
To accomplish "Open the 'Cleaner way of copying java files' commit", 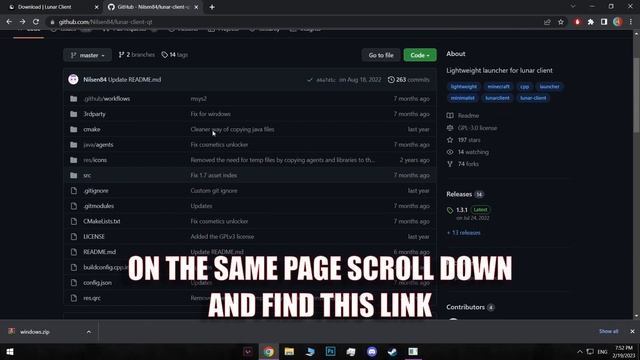I will (232, 129).
